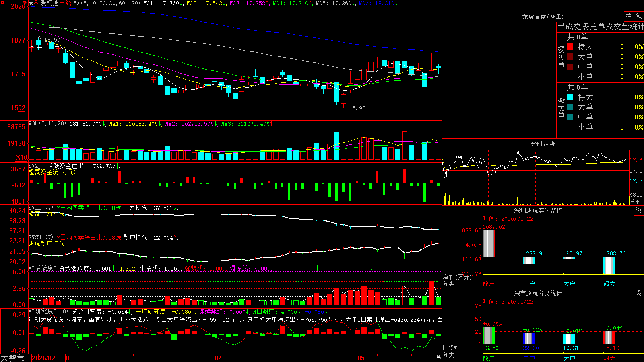Screen dimensions: 644x362
Task: Select the AI研究度2(10) indicator label
Action: (x=48, y=312)
